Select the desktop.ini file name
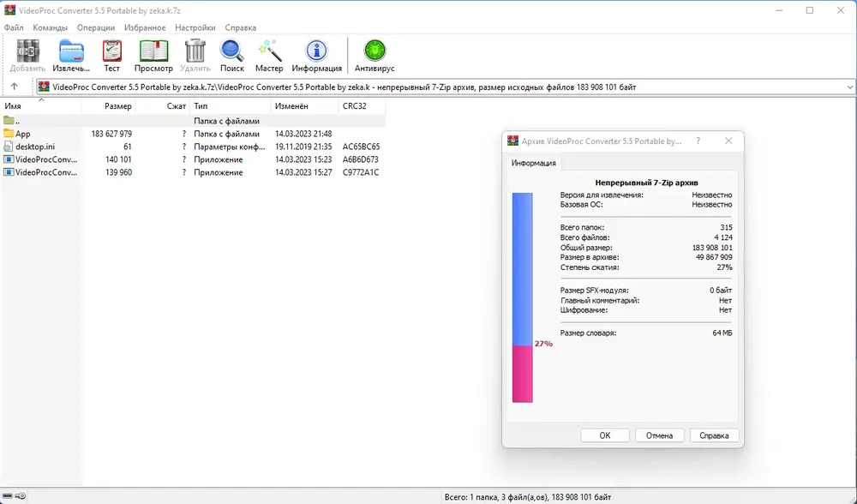Screen dimensions: 857x504 tap(35, 147)
